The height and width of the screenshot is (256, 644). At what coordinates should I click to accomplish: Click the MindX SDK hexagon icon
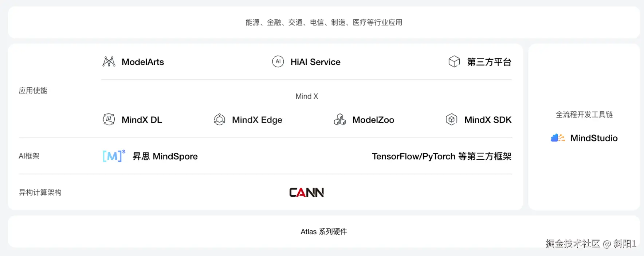click(451, 119)
